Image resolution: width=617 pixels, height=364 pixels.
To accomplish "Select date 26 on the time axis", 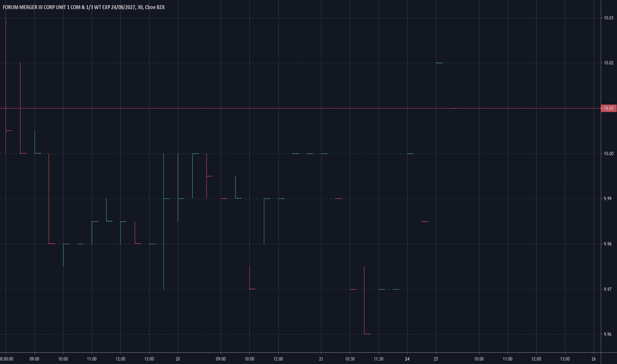I will tap(594, 359).
